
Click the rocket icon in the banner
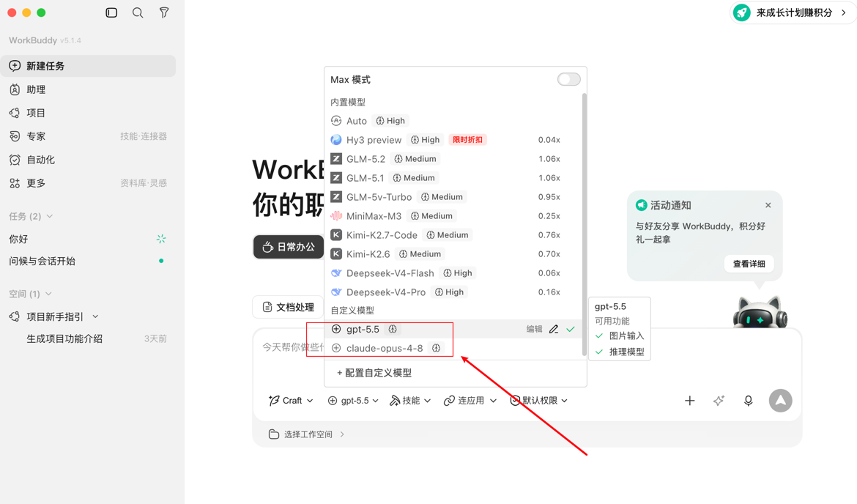(742, 12)
